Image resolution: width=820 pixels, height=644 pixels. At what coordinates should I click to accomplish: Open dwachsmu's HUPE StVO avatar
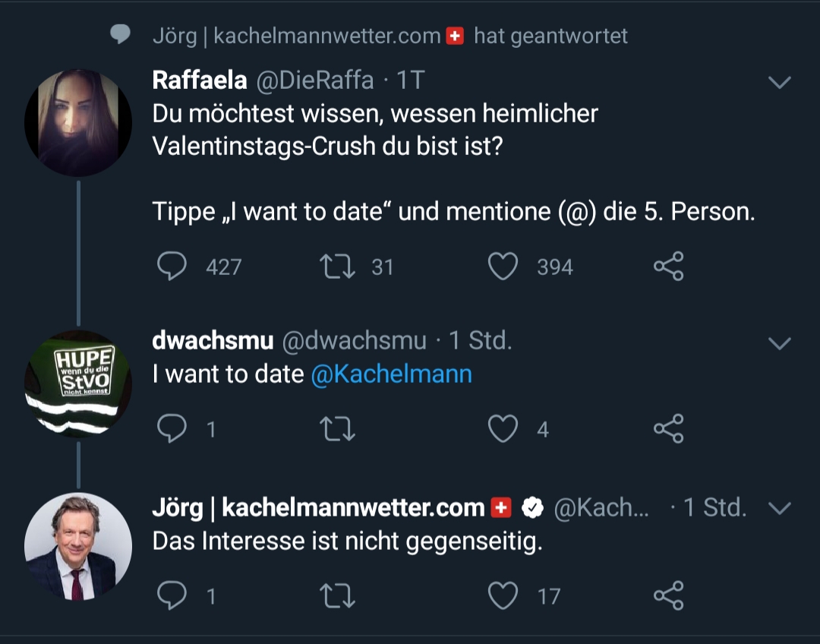click(77, 383)
